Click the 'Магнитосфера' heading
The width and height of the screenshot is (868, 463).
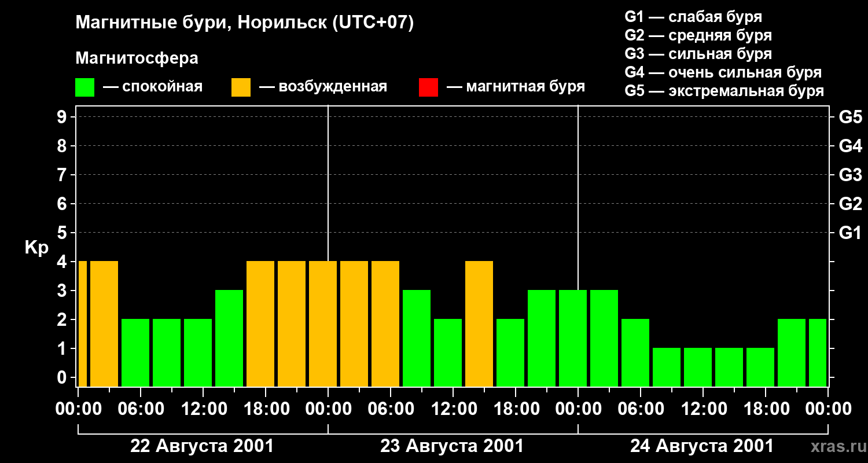tap(137, 58)
